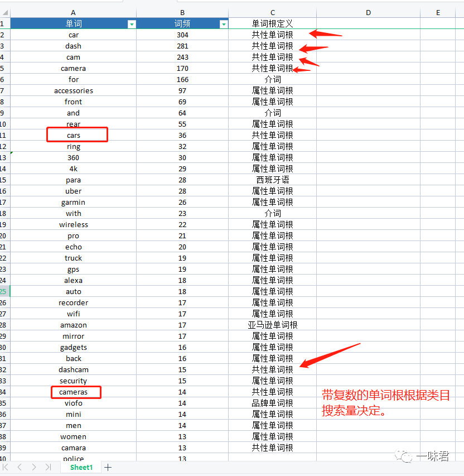Click the select-all corner triangle icon

(x=4, y=12)
